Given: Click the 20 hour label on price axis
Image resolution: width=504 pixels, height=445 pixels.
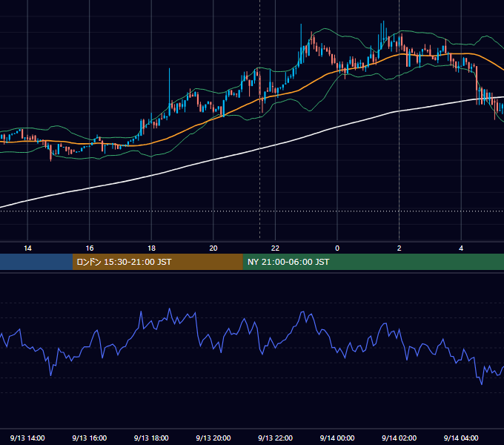Looking at the screenshot, I should [x=213, y=248].
